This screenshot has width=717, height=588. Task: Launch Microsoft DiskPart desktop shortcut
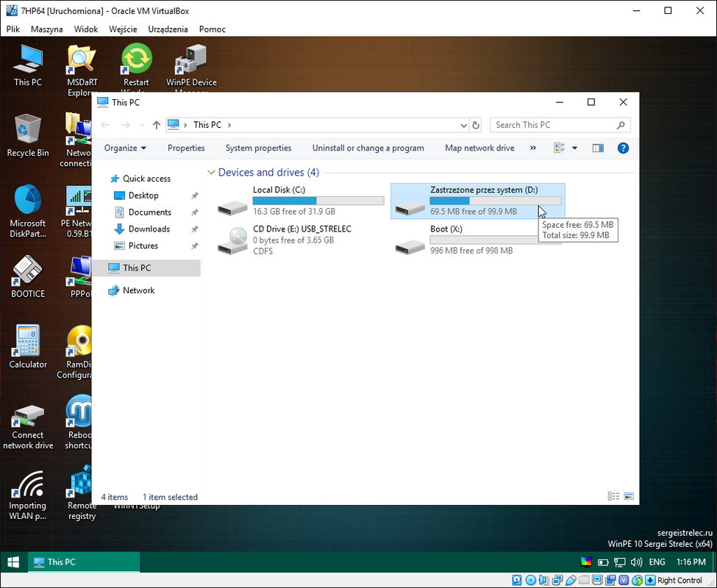point(27,211)
